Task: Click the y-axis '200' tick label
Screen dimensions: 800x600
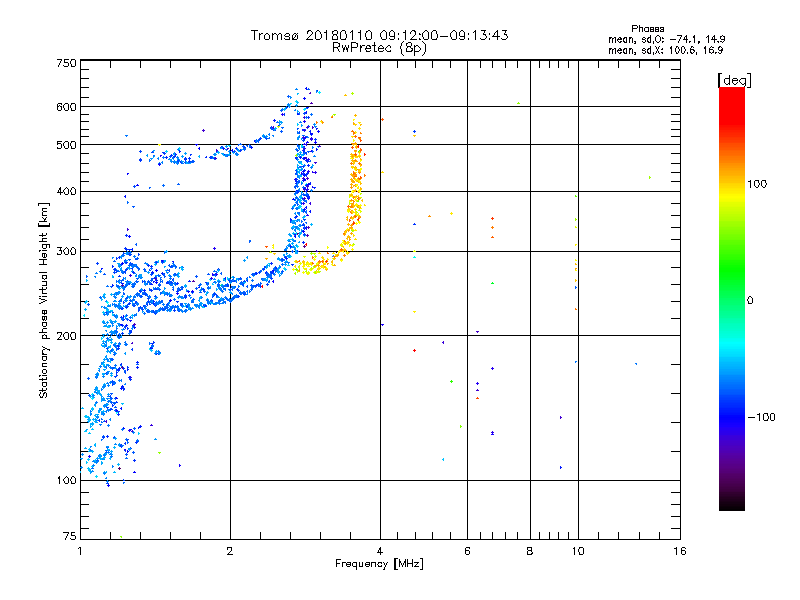Action: click(66, 336)
